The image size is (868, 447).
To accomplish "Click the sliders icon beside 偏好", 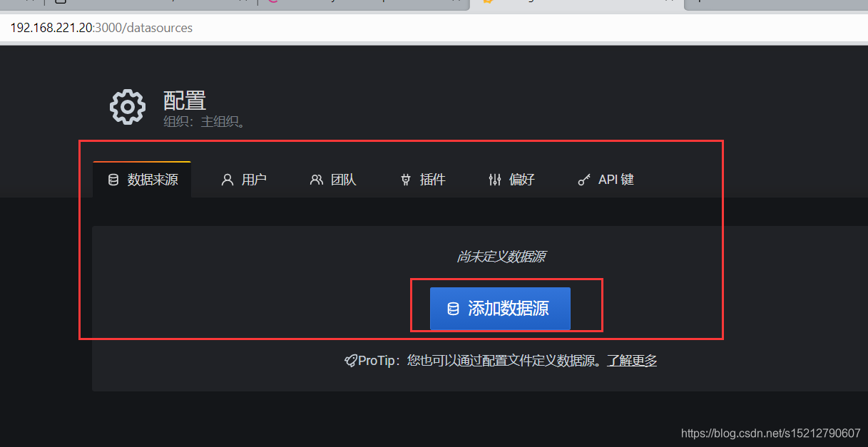I will (x=495, y=180).
